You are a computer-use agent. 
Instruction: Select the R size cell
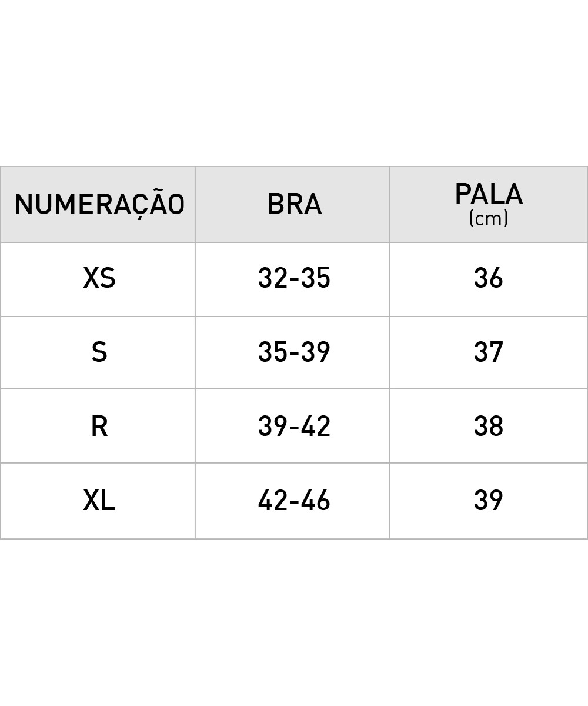(99, 426)
